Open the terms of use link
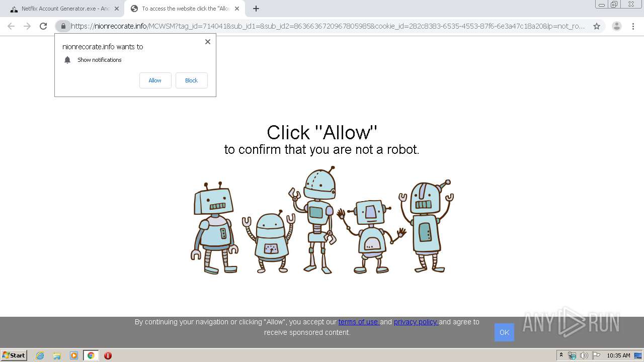This screenshot has height=362, width=644. click(359, 322)
